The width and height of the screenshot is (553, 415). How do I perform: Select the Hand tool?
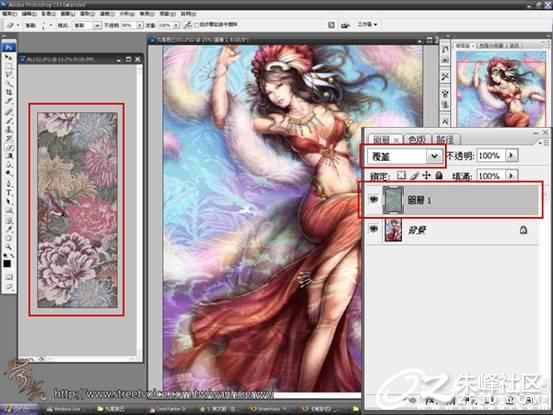[8, 238]
